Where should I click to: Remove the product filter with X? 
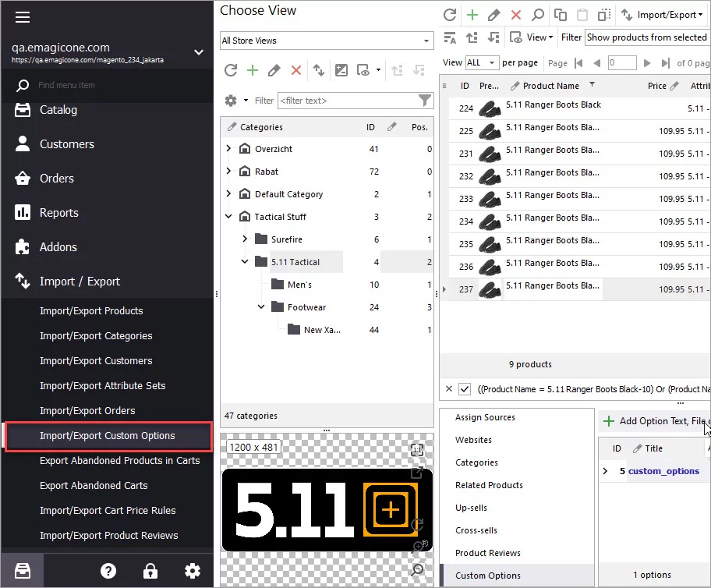pos(448,389)
